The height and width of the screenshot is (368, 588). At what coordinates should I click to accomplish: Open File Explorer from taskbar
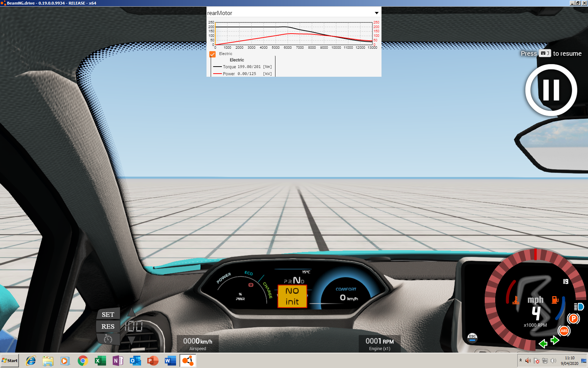[48, 360]
